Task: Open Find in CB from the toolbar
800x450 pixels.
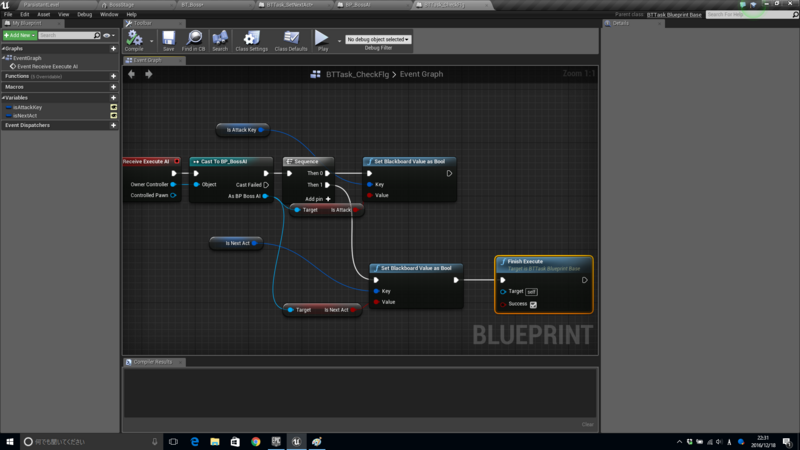Action: click(x=193, y=41)
